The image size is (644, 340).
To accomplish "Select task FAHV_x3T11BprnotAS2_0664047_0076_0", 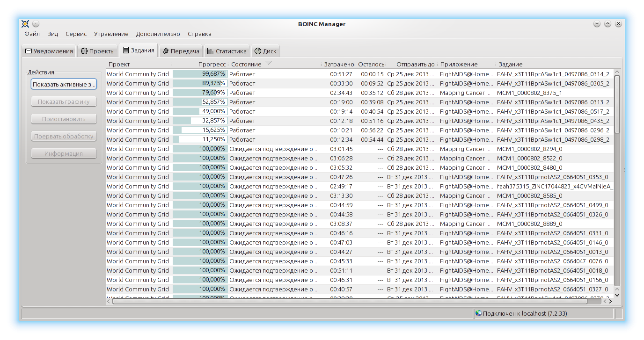I will point(552,261).
